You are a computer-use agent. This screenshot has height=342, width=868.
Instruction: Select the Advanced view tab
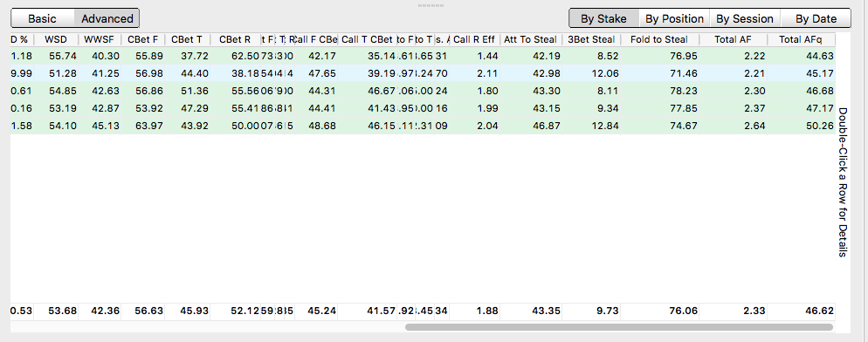107,18
